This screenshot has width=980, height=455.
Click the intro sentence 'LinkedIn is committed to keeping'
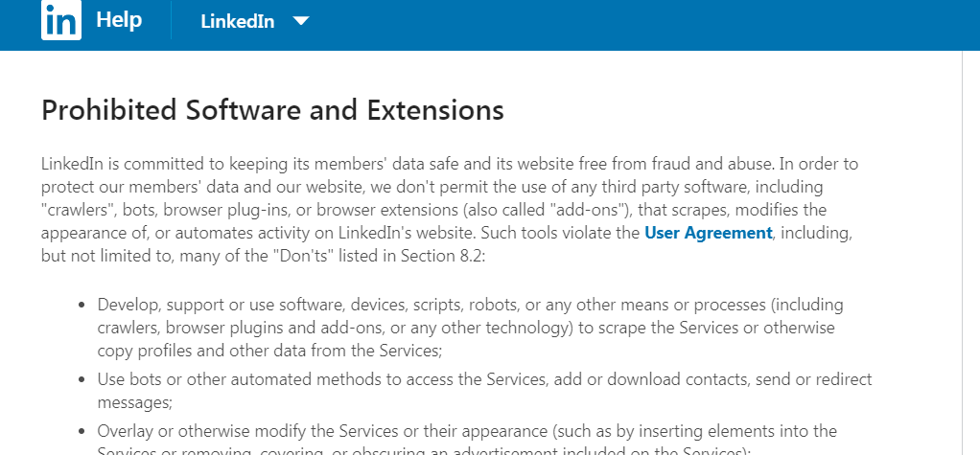pos(163,163)
